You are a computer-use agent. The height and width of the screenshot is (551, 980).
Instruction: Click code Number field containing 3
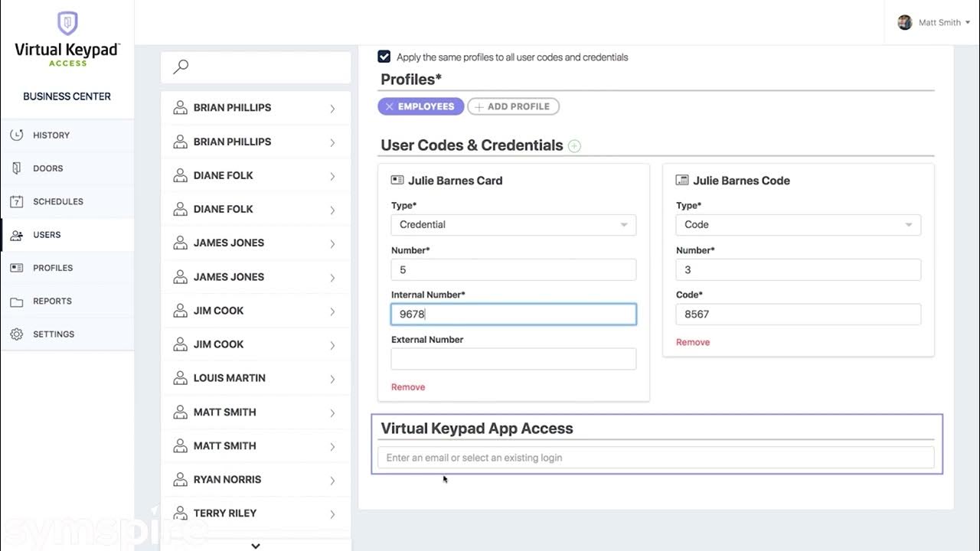click(x=799, y=269)
